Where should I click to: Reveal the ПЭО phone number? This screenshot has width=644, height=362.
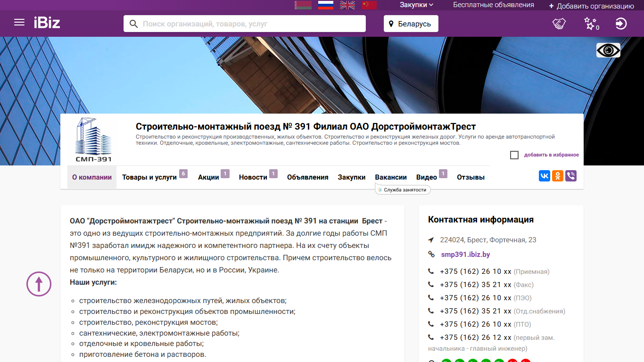pos(476,298)
